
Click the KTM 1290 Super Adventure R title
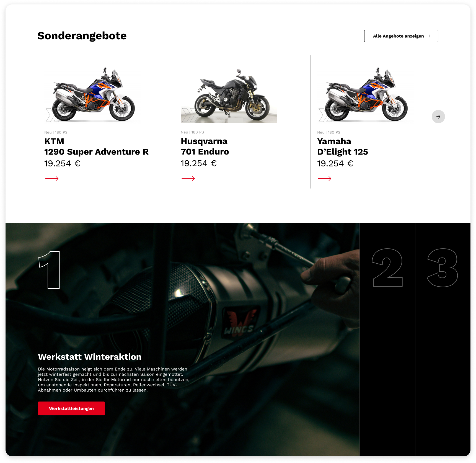pos(96,146)
